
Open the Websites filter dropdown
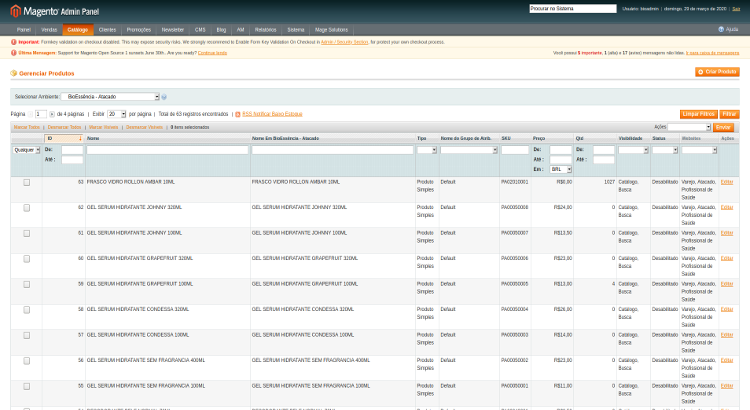(699, 150)
